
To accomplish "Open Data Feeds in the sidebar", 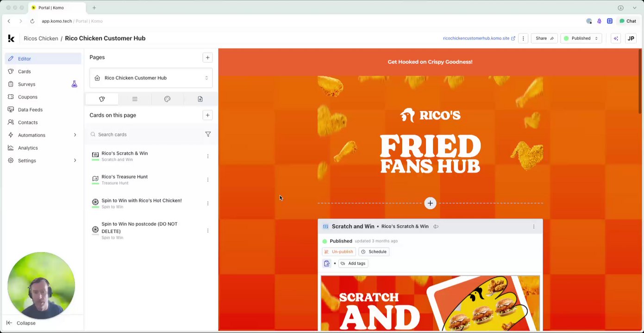I will tap(43, 110).
